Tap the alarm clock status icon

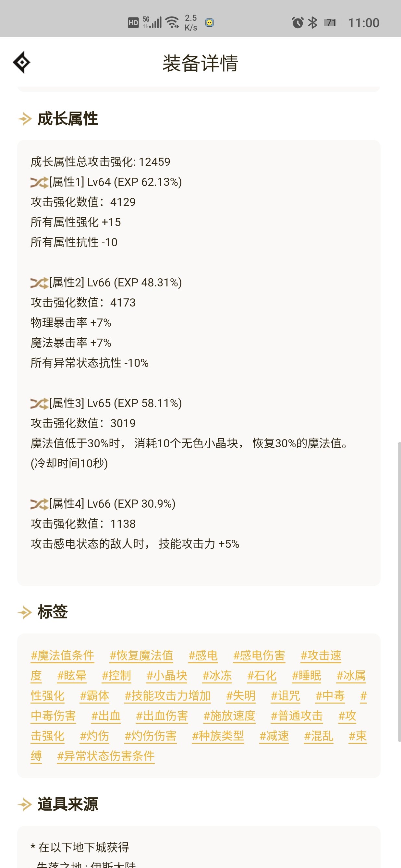[x=298, y=23]
